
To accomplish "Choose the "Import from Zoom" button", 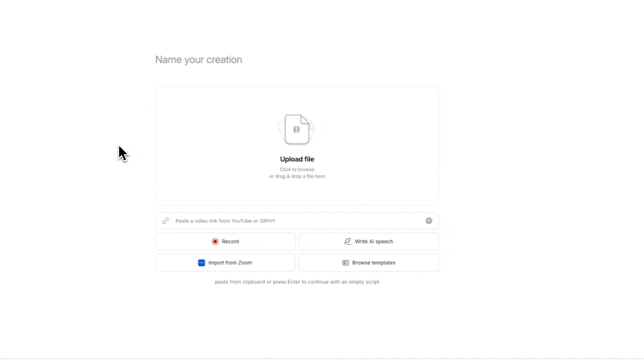I will 225,263.
